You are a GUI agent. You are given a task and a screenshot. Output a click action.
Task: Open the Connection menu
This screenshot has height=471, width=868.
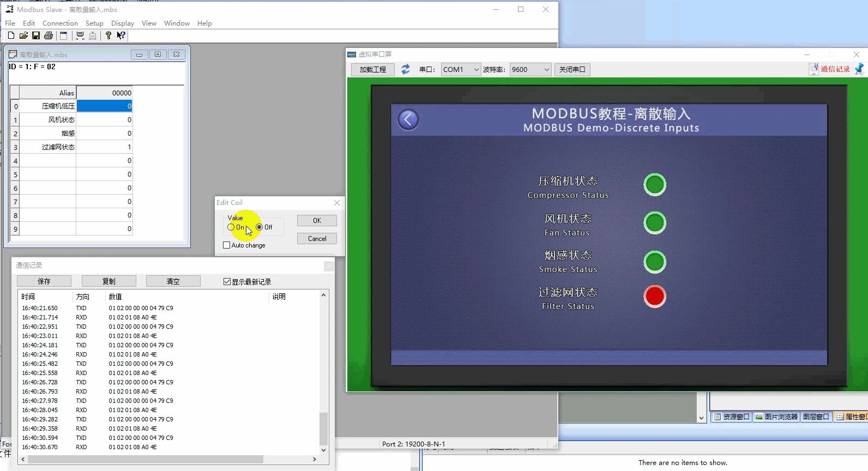(60, 23)
